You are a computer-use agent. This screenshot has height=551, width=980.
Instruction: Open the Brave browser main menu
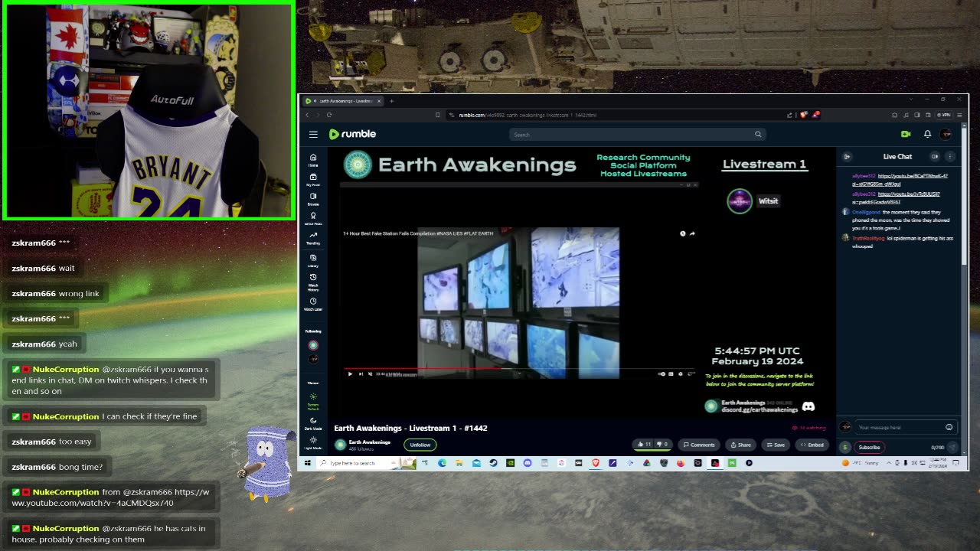tap(959, 115)
